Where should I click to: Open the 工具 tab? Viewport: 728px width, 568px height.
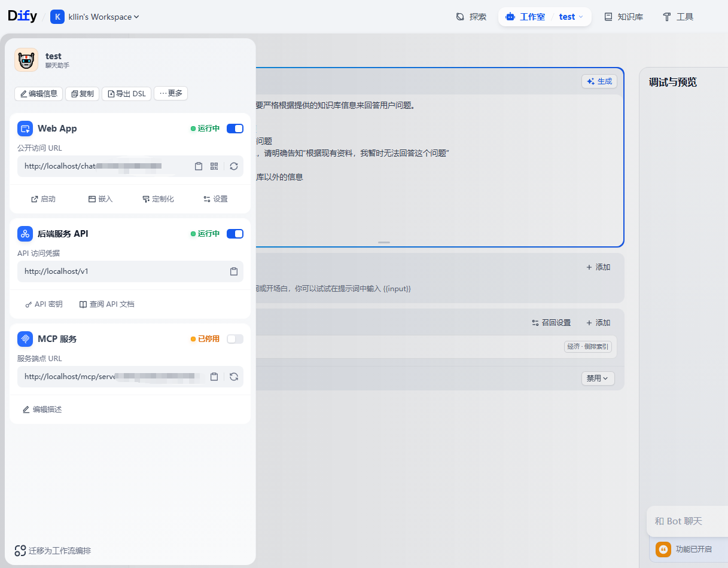[x=678, y=17]
